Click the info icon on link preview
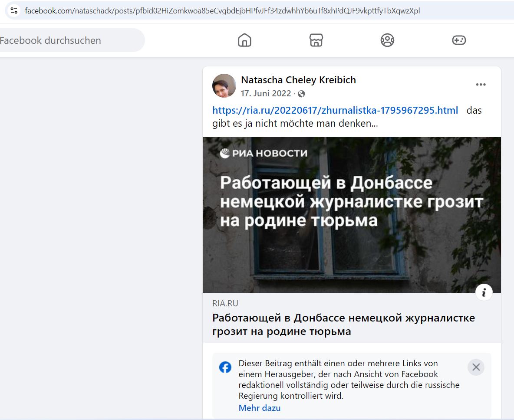 coord(484,292)
